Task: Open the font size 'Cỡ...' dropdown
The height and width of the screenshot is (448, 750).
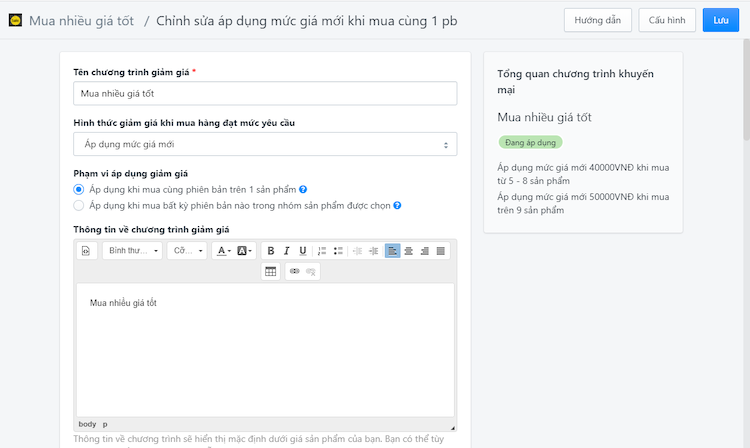Action: [187, 251]
